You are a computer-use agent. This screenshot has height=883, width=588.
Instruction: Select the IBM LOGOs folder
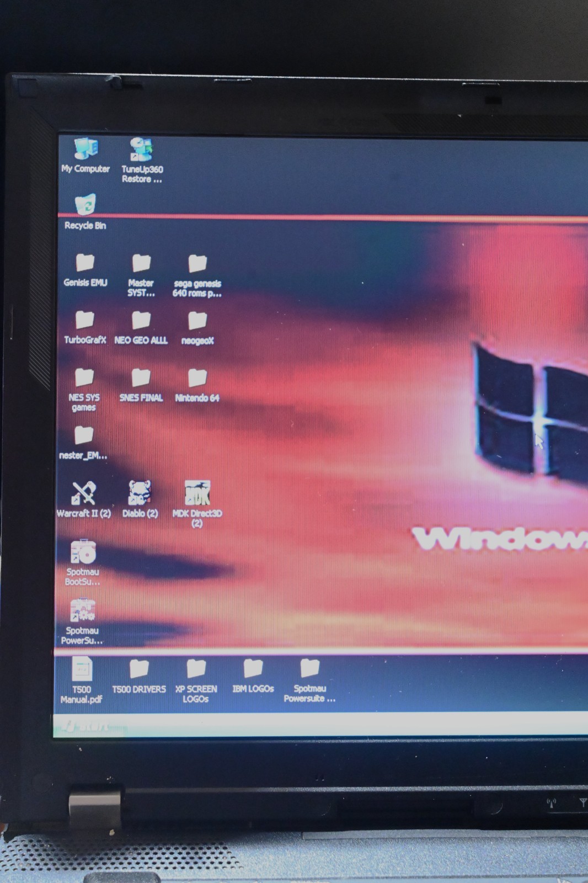(253, 675)
